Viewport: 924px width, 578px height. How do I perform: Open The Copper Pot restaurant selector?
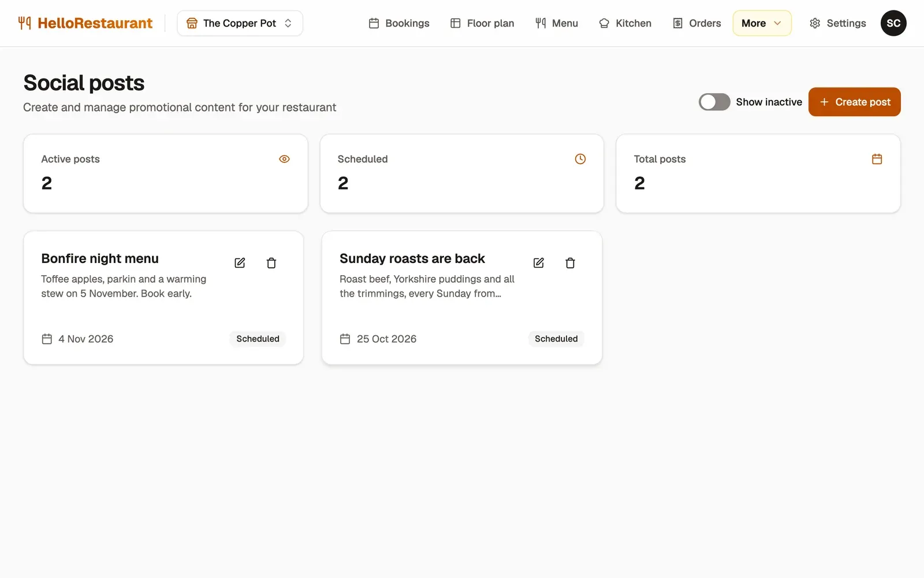240,23
